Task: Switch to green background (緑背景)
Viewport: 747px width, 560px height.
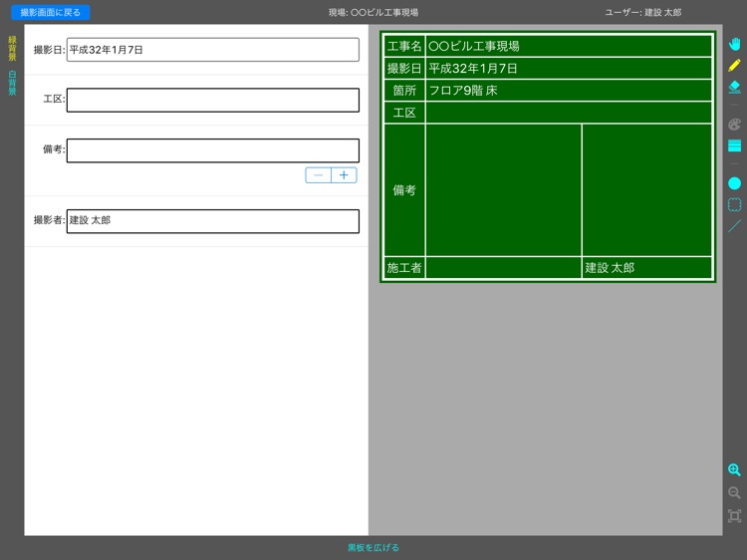Action: (x=12, y=49)
